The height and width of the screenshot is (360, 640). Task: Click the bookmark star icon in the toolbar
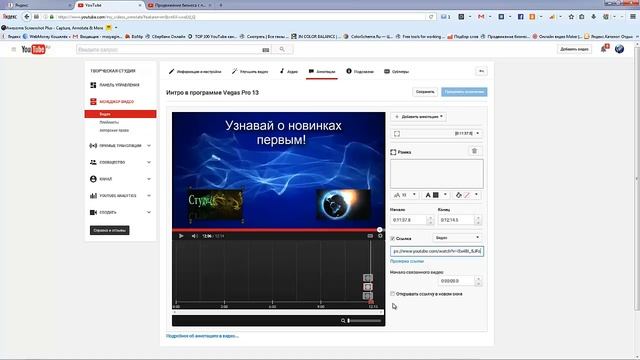click(x=571, y=17)
